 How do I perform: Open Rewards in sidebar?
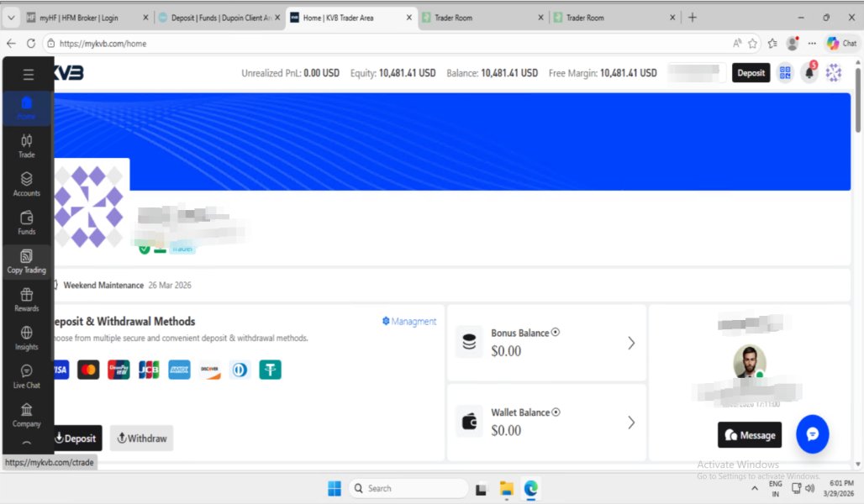[x=26, y=300]
